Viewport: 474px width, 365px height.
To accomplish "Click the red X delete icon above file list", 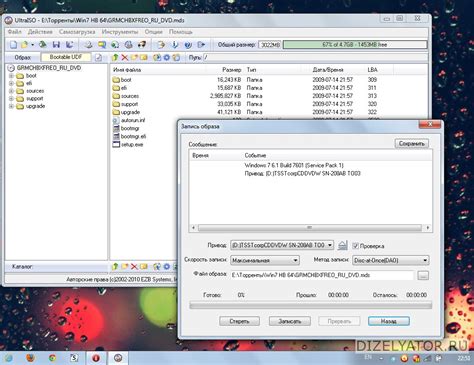I will [x=124, y=58].
